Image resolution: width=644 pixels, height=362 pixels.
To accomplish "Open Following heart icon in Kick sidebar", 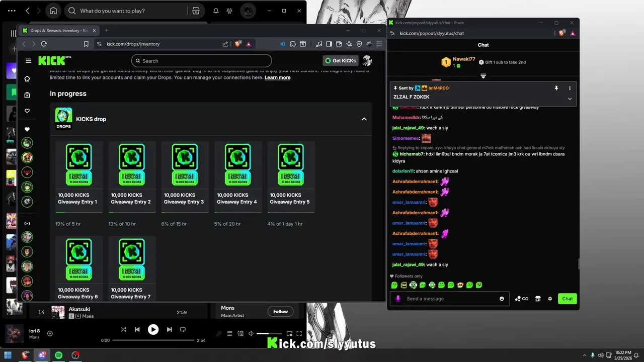I will point(27,111).
